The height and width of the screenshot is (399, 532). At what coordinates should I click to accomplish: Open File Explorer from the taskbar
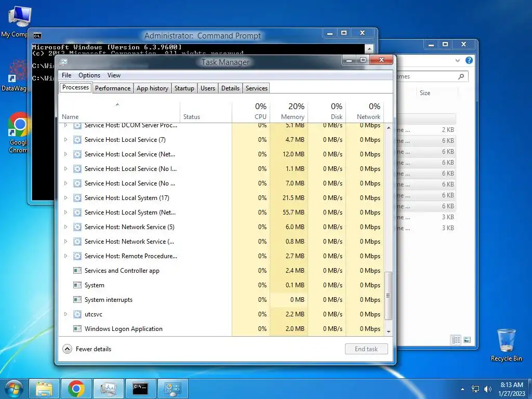(45, 389)
